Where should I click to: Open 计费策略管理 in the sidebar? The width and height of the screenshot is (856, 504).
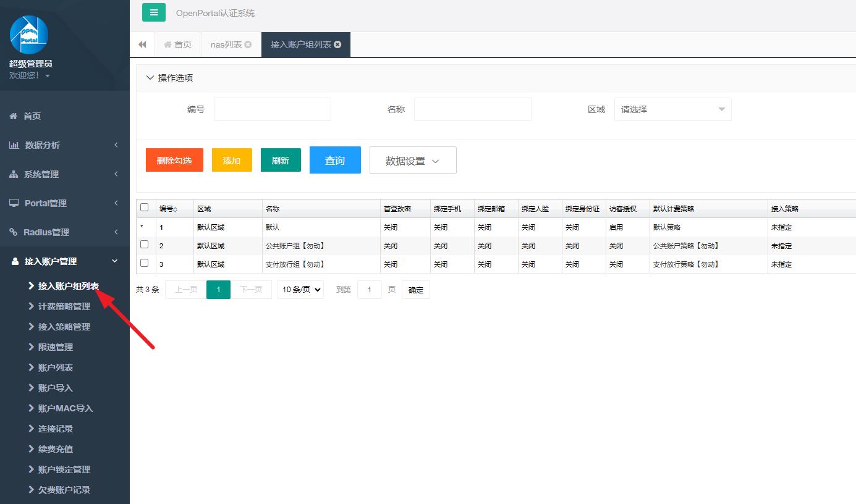64,306
